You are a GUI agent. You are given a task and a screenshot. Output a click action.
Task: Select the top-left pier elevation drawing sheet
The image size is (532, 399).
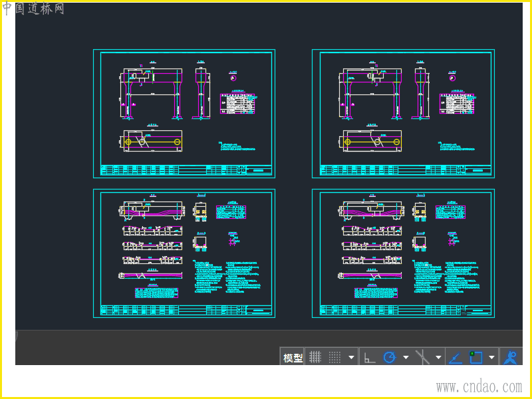[184, 114]
